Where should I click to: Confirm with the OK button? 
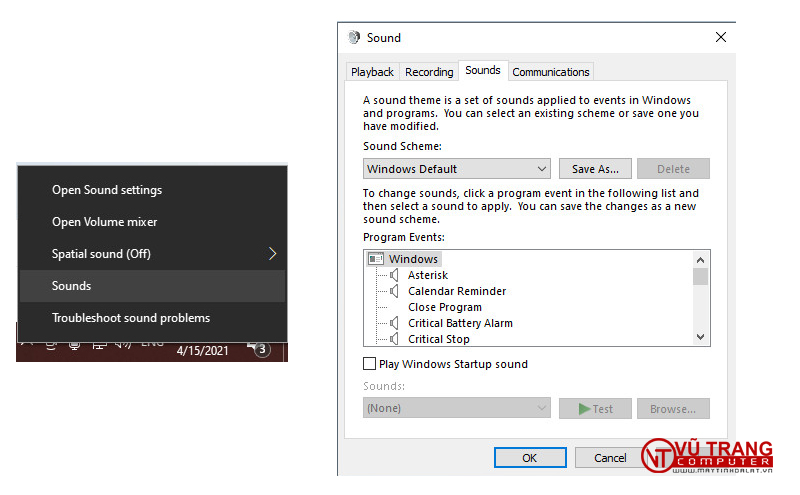click(x=530, y=458)
